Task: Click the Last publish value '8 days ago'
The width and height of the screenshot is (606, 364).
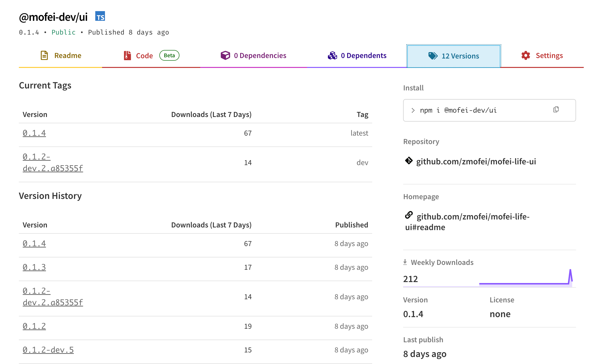Action: [425, 354]
